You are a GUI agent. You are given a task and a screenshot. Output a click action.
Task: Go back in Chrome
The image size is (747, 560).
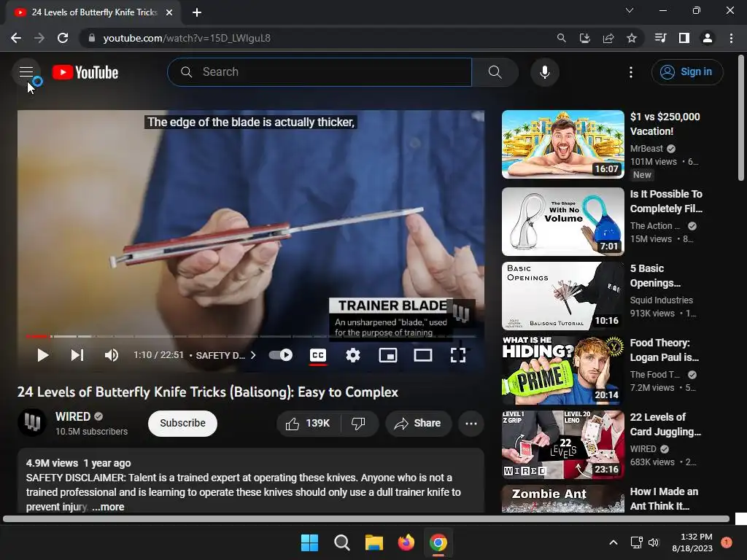(16, 38)
